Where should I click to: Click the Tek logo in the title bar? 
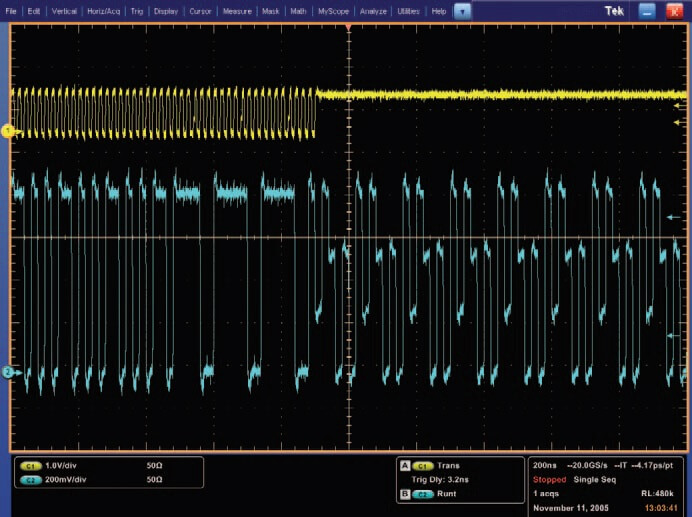click(615, 10)
